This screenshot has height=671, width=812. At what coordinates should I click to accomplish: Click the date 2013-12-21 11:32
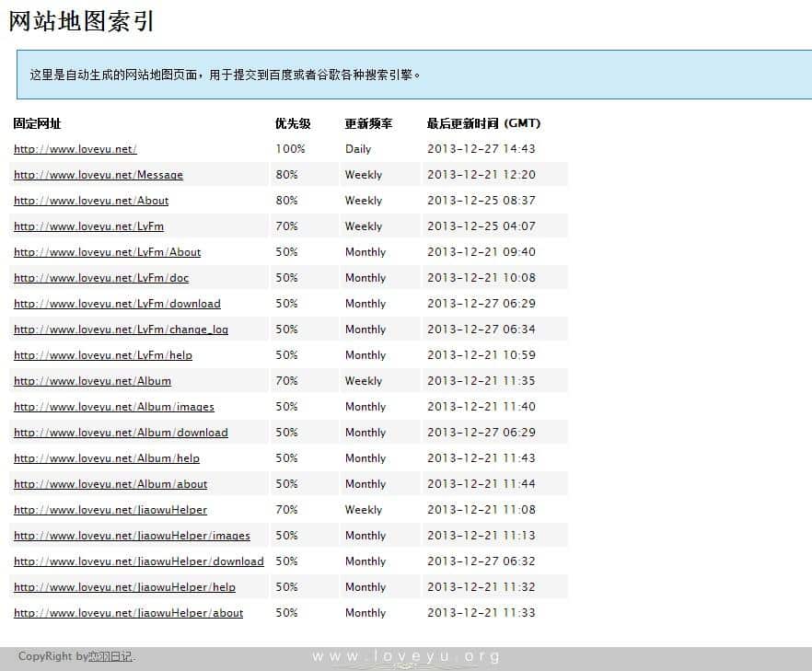tap(481, 587)
